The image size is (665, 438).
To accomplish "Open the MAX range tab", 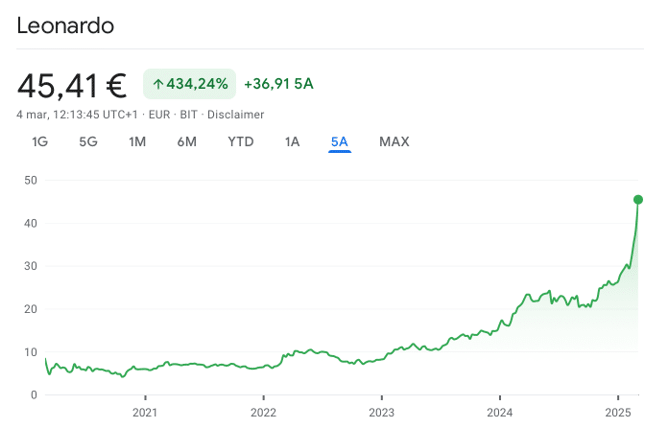I will point(394,142).
